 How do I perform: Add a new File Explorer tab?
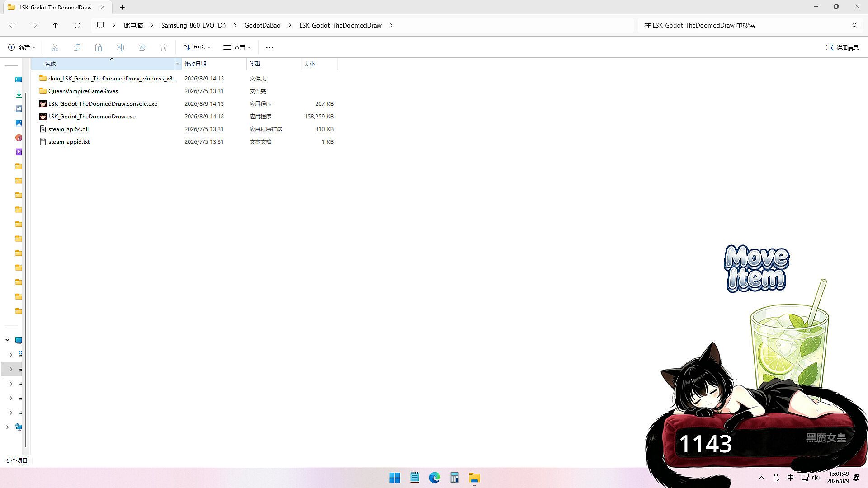(122, 7)
